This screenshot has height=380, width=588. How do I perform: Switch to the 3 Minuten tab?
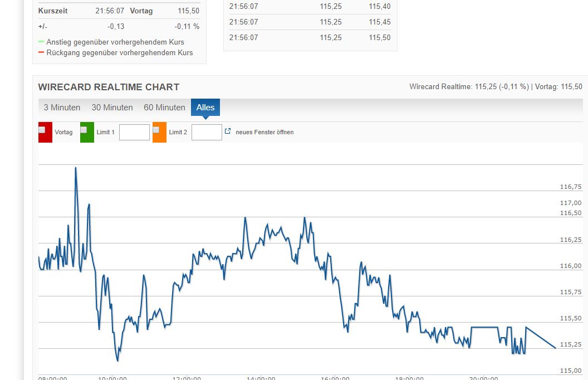(61, 107)
